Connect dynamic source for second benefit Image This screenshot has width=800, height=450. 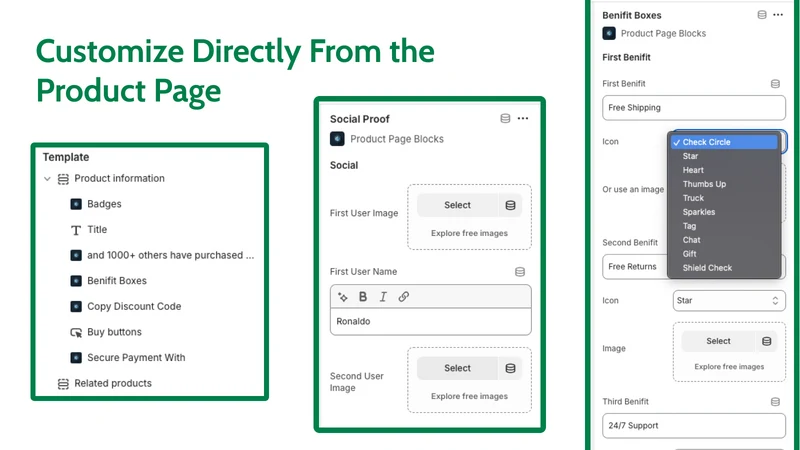coord(766,341)
